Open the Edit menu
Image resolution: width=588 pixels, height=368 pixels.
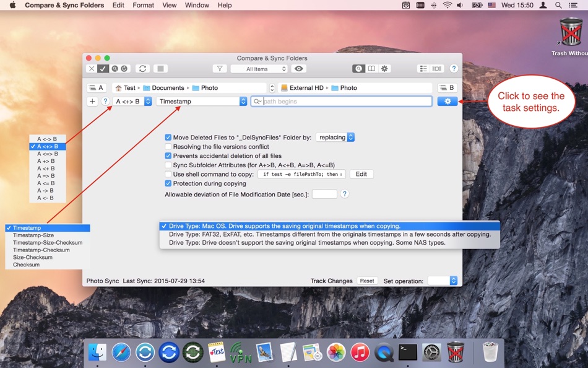[118, 5]
